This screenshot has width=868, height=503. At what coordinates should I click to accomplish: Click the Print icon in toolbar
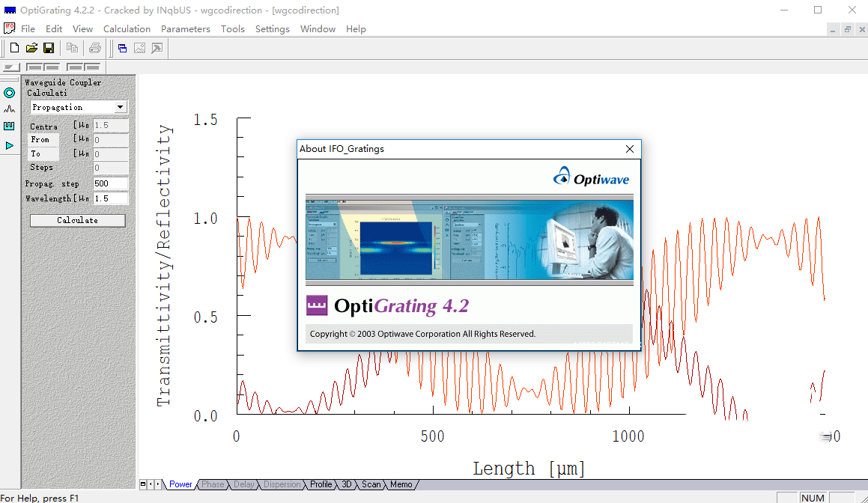95,48
